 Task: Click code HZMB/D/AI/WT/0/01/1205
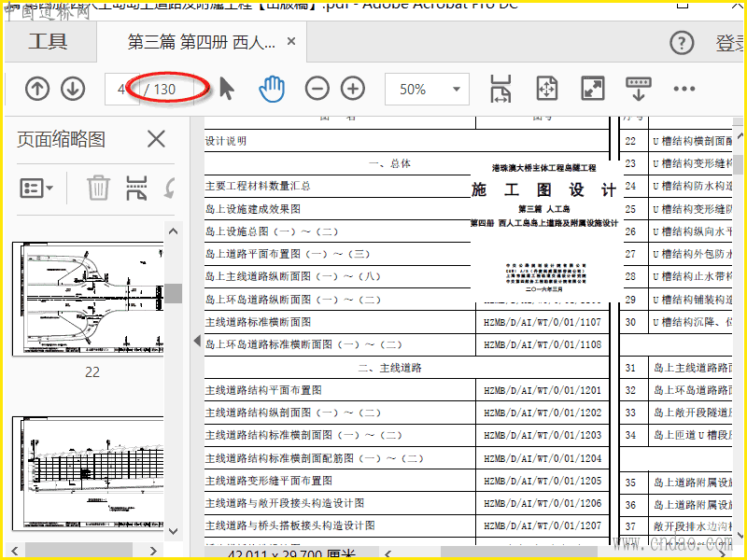point(543,481)
